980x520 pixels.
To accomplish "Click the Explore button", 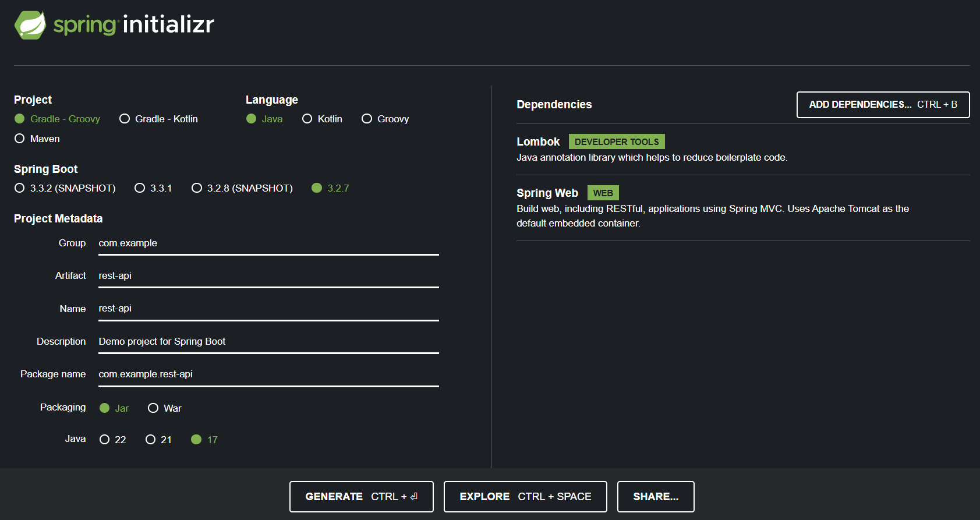I will tap(525, 497).
